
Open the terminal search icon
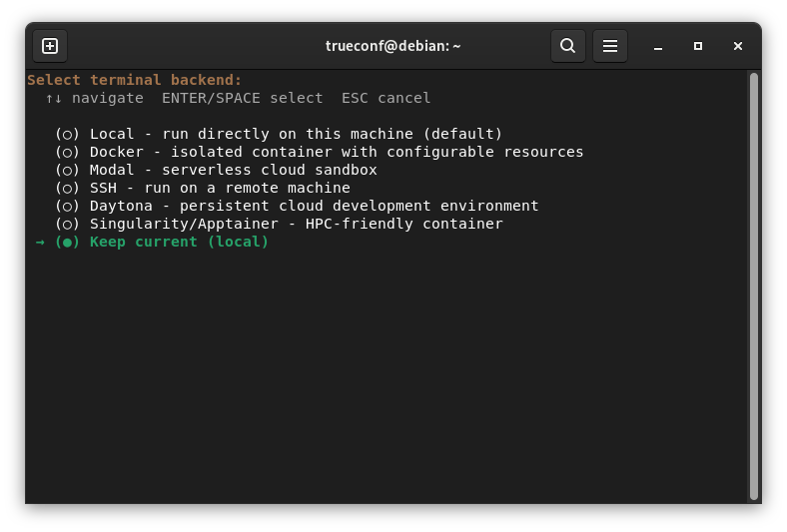pos(567,46)
